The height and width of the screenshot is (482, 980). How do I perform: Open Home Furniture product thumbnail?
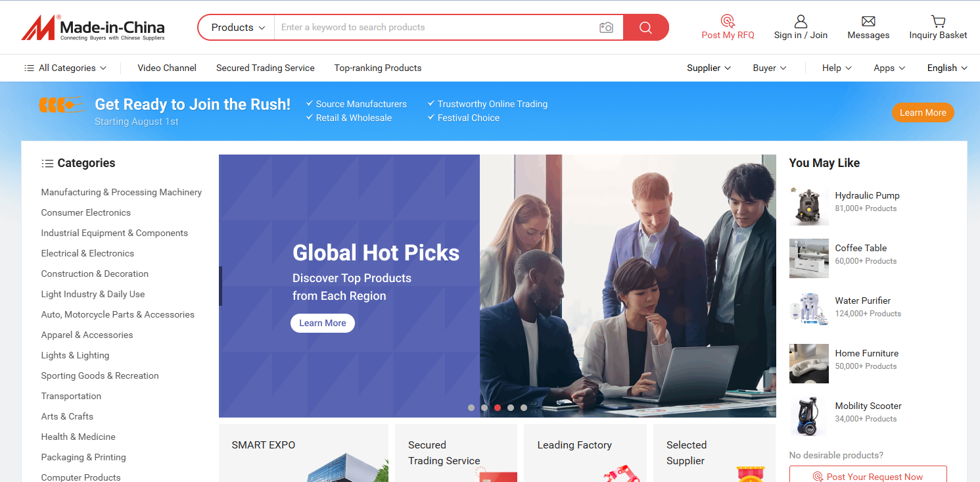809,364
